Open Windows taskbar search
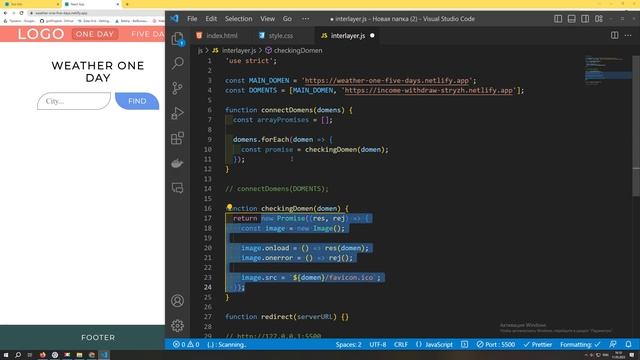 pos(18,355)
